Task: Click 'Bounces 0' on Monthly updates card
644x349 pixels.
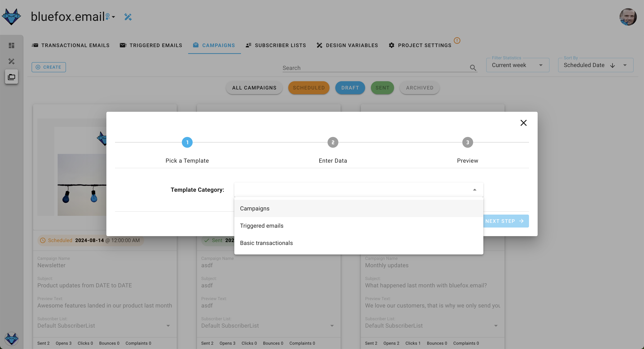Action: 437,343
